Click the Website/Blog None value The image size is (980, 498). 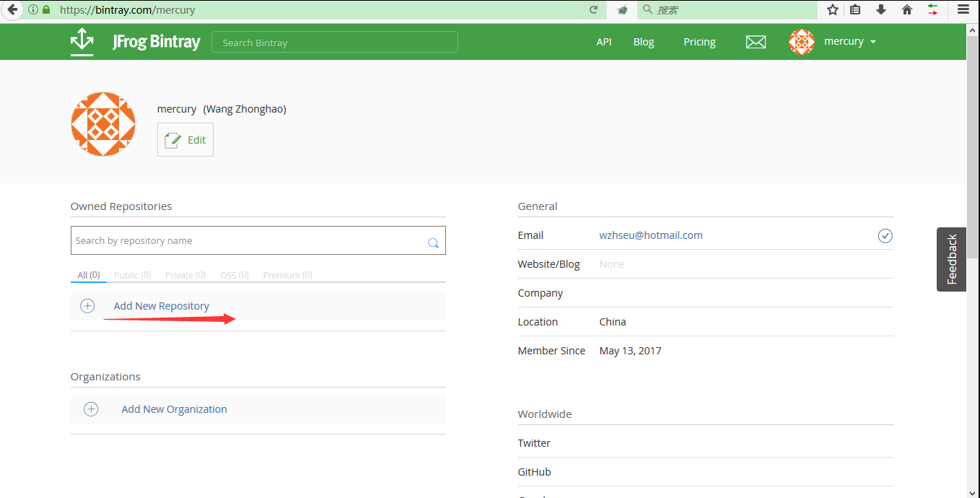coord(612,264)
